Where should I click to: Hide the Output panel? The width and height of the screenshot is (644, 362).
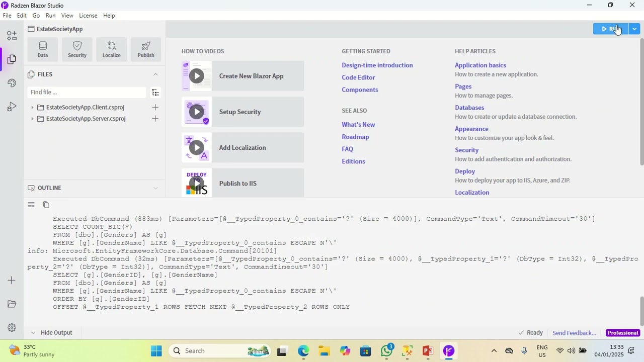(51, 333)
